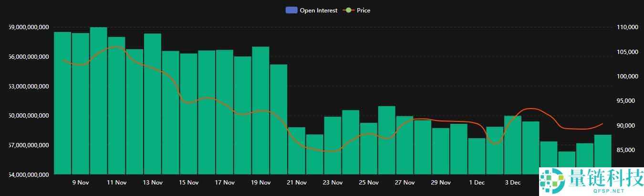The image size is (644, 196).
Task: Click the bar above 27 Nov
Action: [x=405, y=145]
